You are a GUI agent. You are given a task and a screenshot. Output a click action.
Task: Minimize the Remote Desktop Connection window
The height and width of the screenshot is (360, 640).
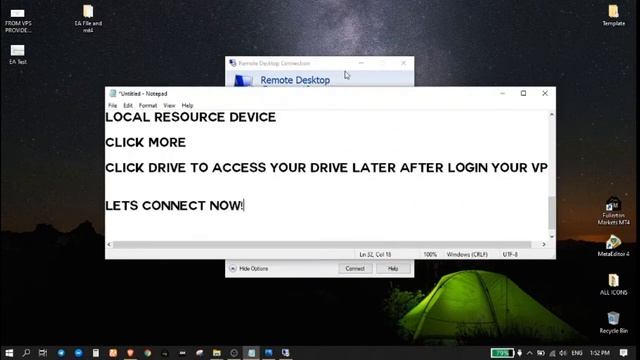(x=361, y=63)
